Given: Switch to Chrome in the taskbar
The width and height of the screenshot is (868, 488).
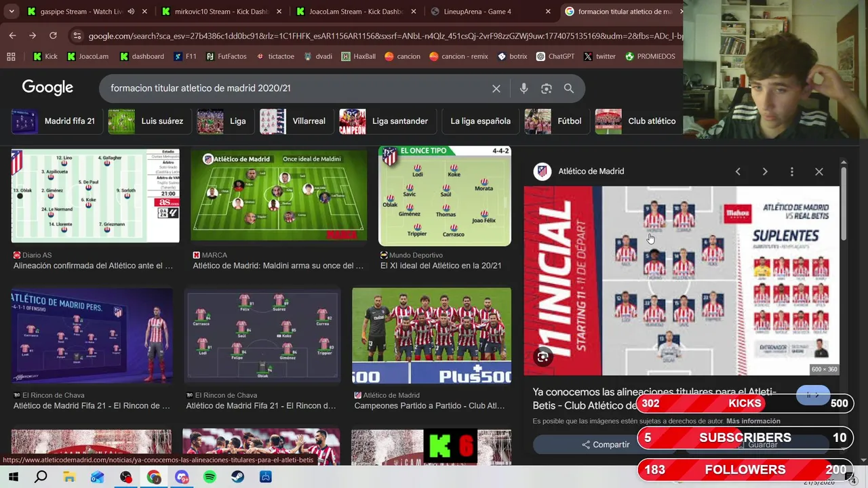Looking at the screenshot, I should (x=154, y=477).
